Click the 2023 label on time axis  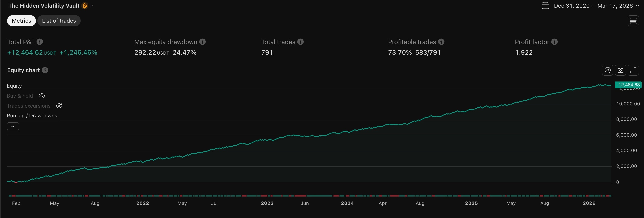[x=267, y=203]
